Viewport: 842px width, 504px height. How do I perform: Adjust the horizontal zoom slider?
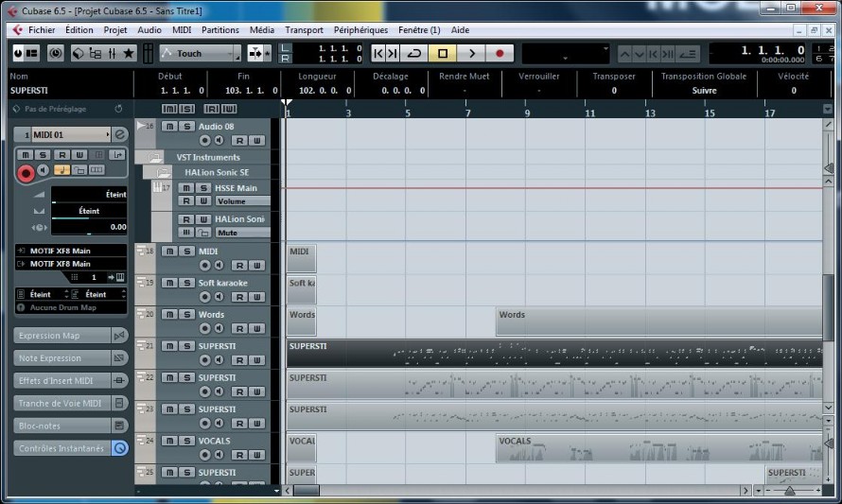[x=789, y=491]
